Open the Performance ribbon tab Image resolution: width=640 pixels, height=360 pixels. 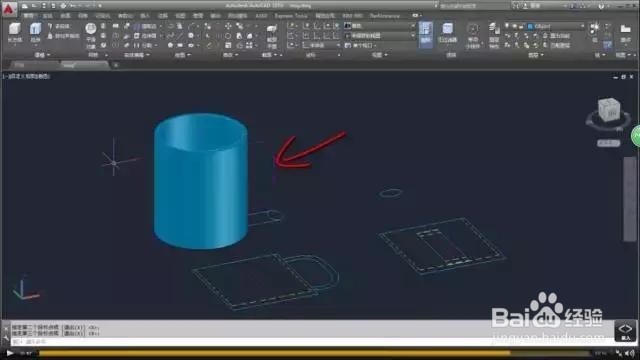tap(384, 16)
